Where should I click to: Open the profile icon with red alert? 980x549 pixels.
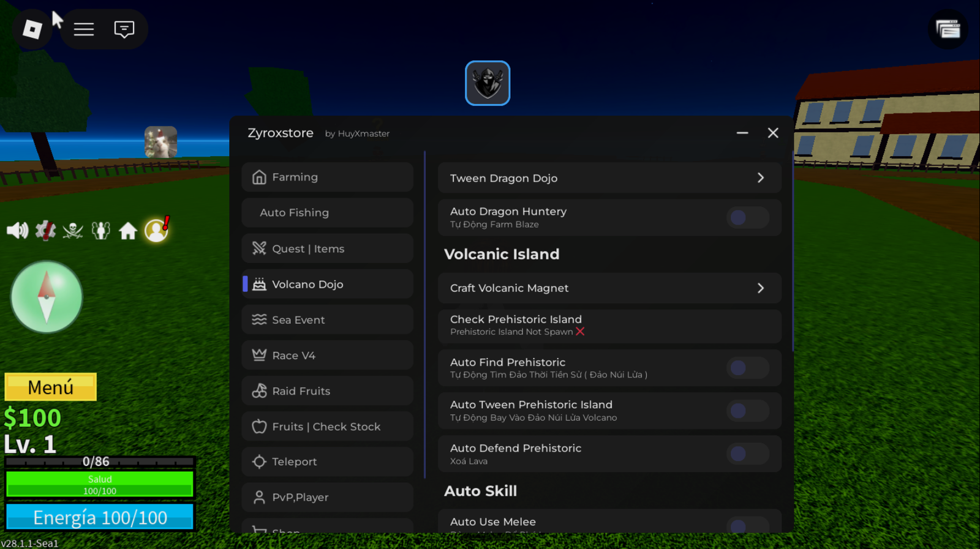coord(157,230)
